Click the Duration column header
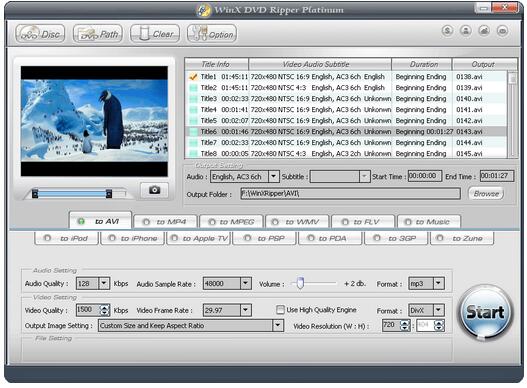This screenshot has width=527, height=388. click(422, 64)
